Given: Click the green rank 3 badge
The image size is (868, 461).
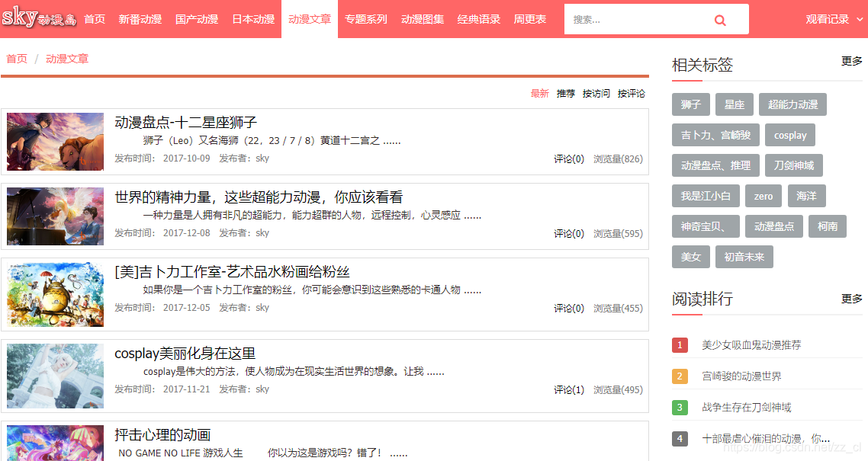Looking at the screenshot, I should point(680,408).
